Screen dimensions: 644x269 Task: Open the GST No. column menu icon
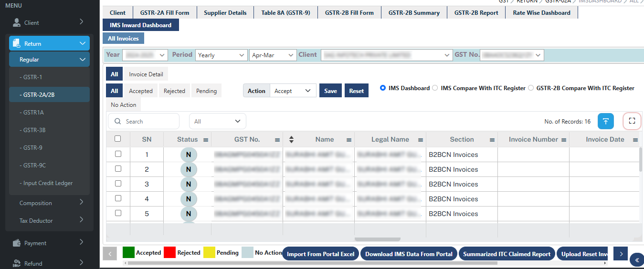277,140
